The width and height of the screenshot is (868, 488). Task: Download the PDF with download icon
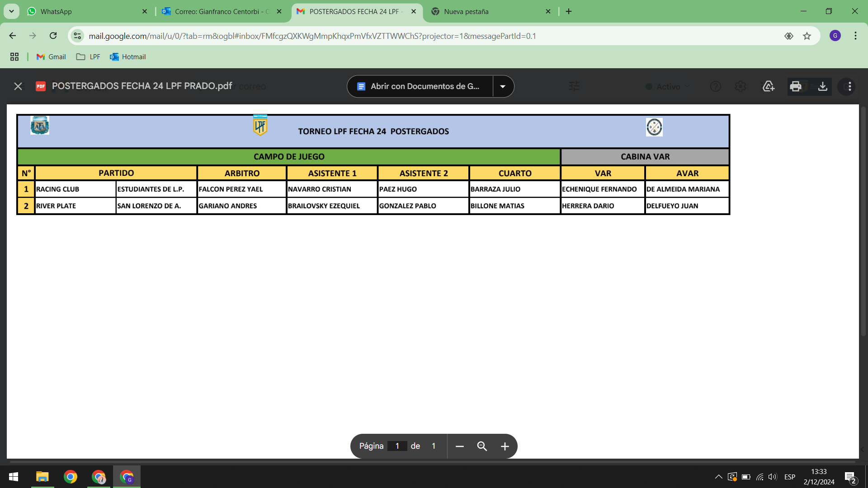click(823, 86)
